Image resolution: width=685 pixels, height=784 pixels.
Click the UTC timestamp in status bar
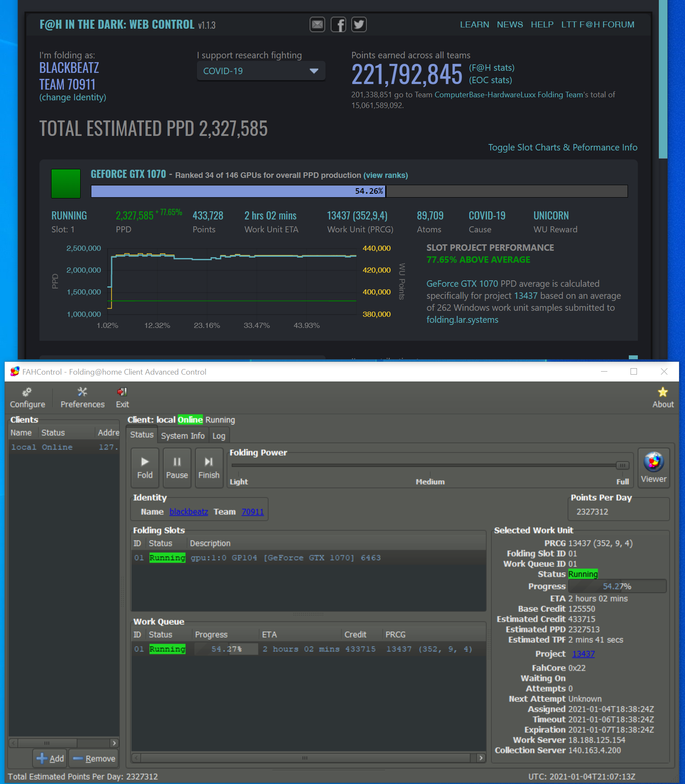click(582, 776)
